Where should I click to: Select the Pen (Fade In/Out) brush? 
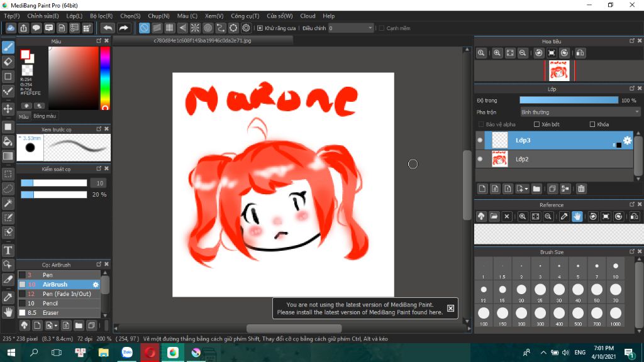click(59, 294)
